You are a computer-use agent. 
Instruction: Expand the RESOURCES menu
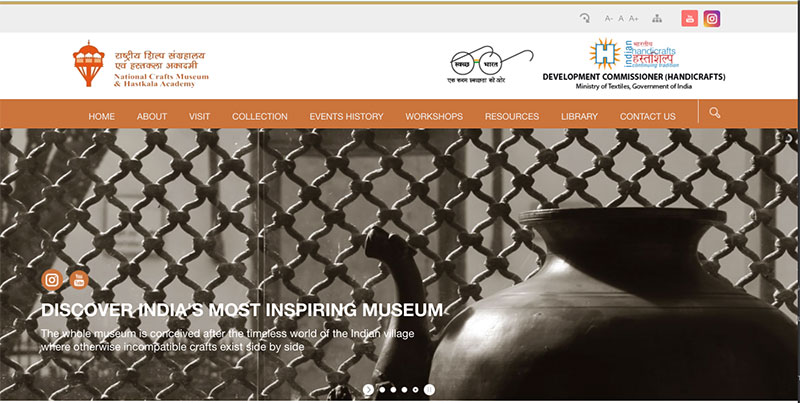(x=512, y=116)
